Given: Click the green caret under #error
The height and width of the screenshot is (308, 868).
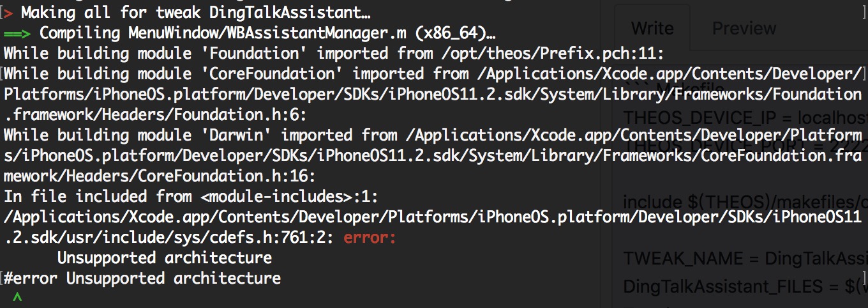Looking at the screenshot, I should 17,298.
